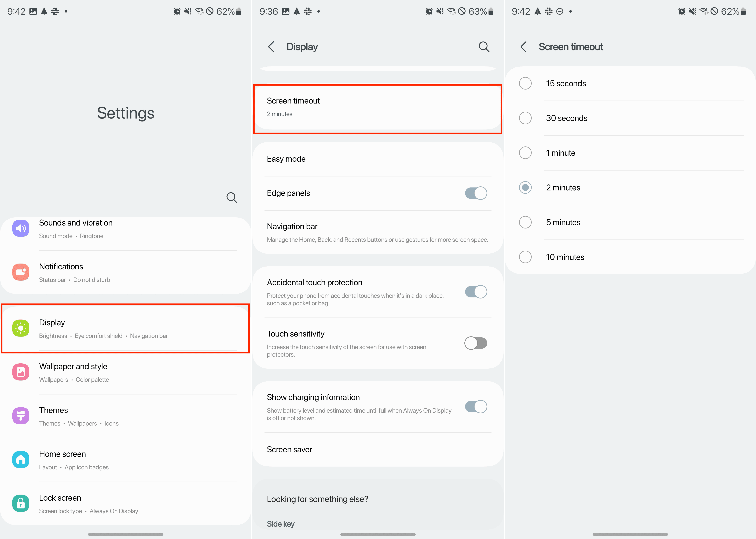Tap alarm icon in Settings screen status bar

pos(177,12)
